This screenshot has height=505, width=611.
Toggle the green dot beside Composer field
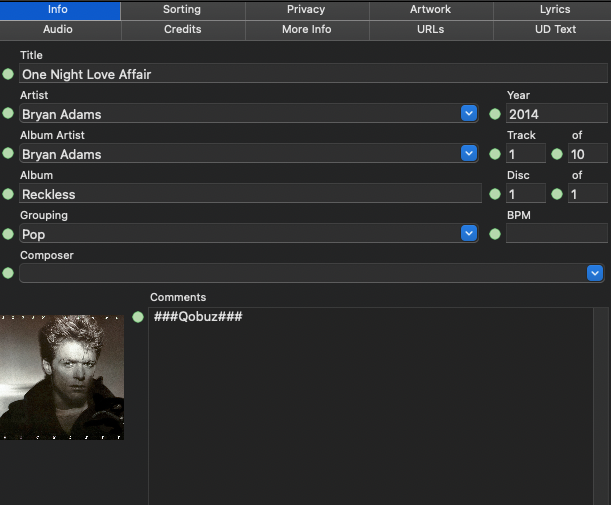click(x=8, y=273)
